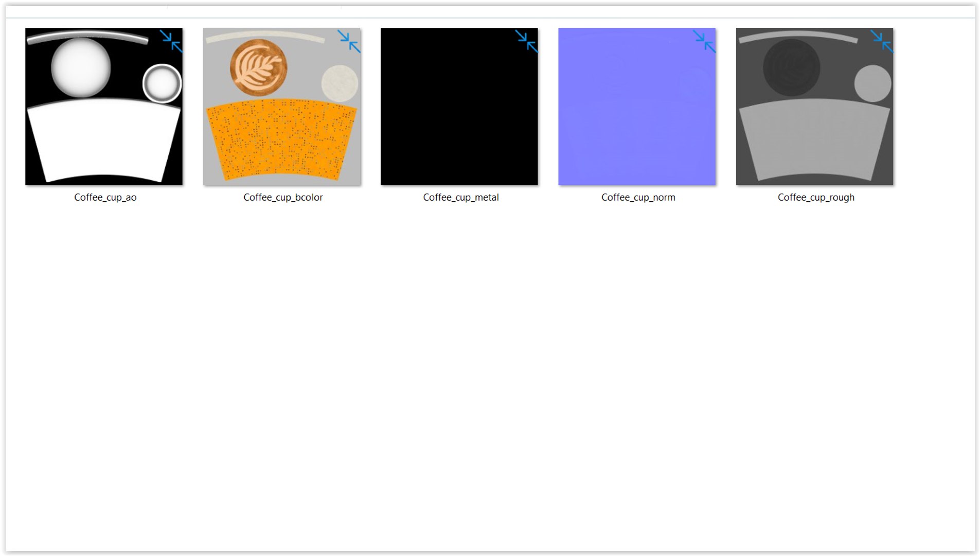Select the gray Coffee_cup_rough thumbnail
980x556 pixels.
click(x=815, y=107)
